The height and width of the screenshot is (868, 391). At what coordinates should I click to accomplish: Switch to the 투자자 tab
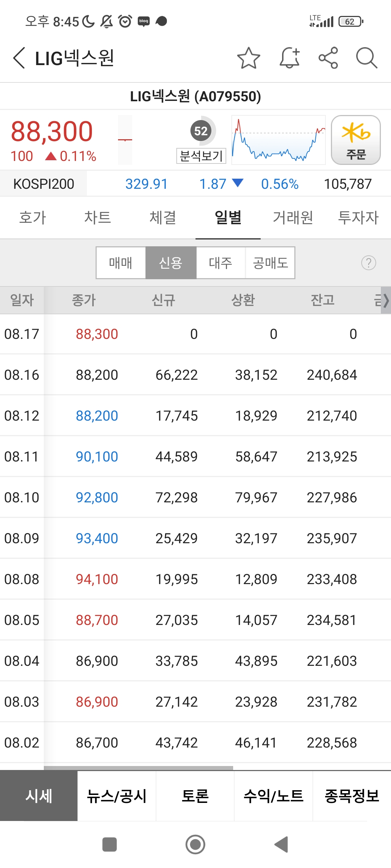[x=358, y=218]
